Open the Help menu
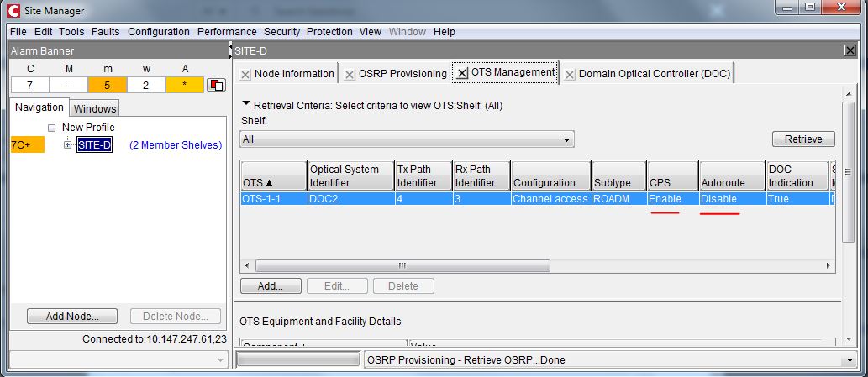This screenshot has height=377, width=868. click(x=445, y=32)
